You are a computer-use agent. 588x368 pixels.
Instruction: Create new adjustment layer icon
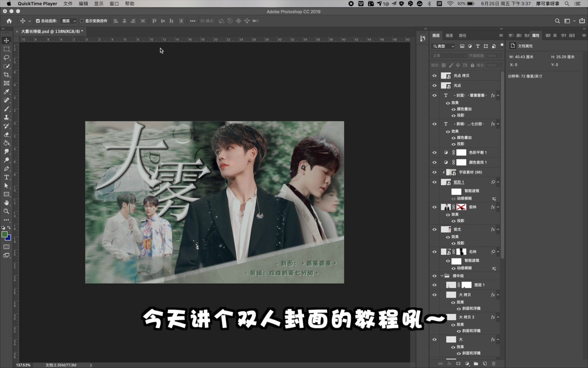point(467,364)
